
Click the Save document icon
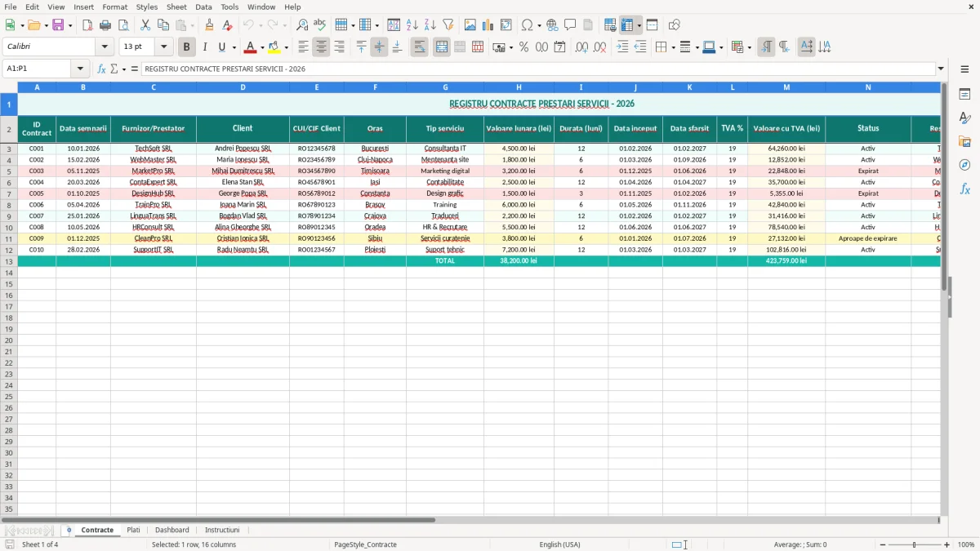(x=58, y=25)
